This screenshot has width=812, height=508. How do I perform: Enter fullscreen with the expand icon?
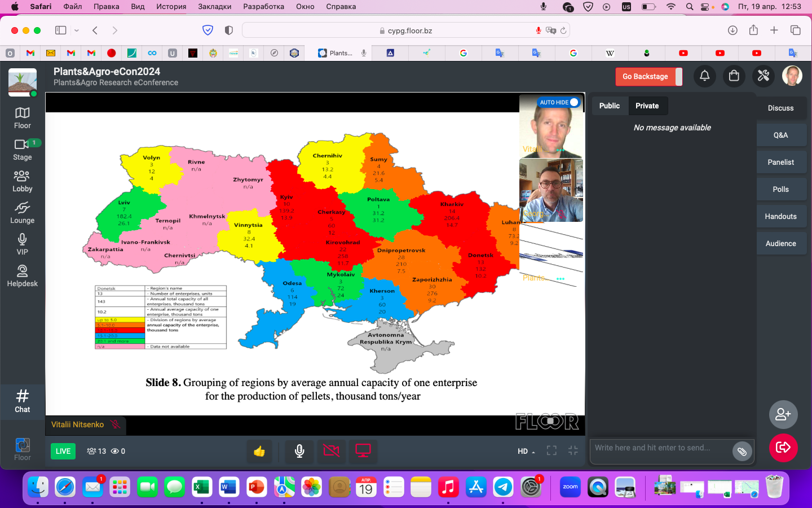coord(551,450)
